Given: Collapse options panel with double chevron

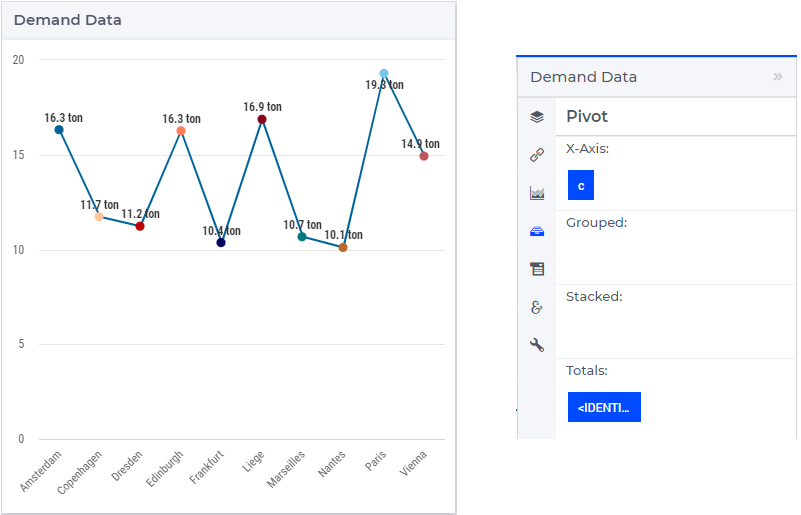Looking at the screenshot, I should 777,77.
